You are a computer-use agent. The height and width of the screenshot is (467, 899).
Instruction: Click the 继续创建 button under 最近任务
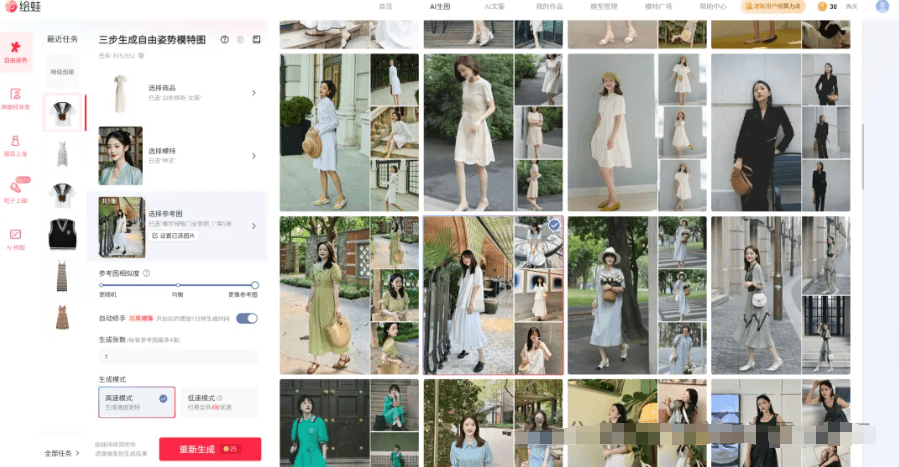(62, 72)
